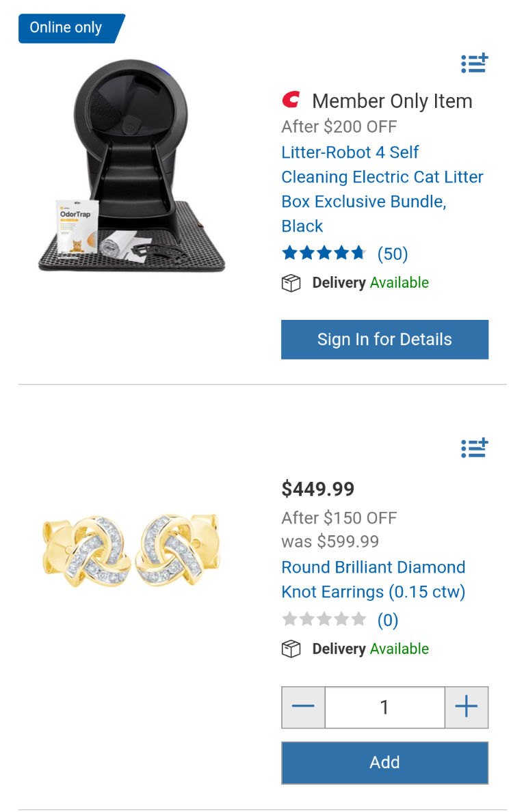Click the $449.99 earrings price
Image resolution: width=524 pixels, height=812 pixels.
[x=318, y=489]
